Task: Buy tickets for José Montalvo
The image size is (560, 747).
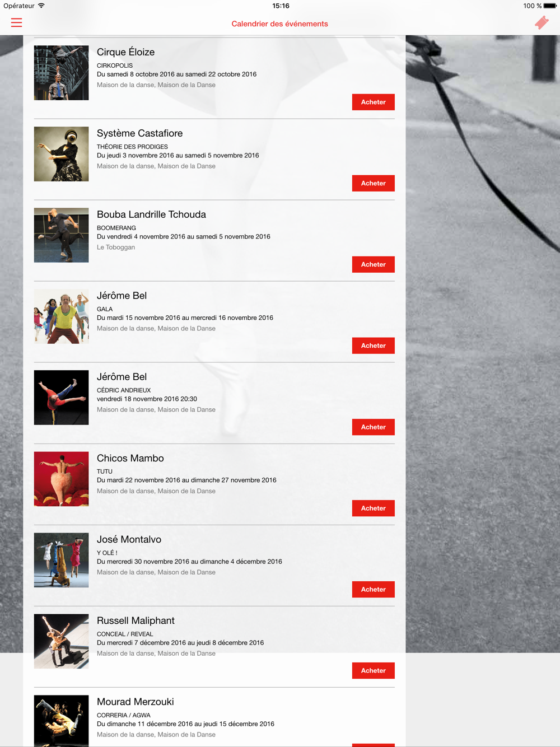Action: pyautogui.click(x=374, y=589)
